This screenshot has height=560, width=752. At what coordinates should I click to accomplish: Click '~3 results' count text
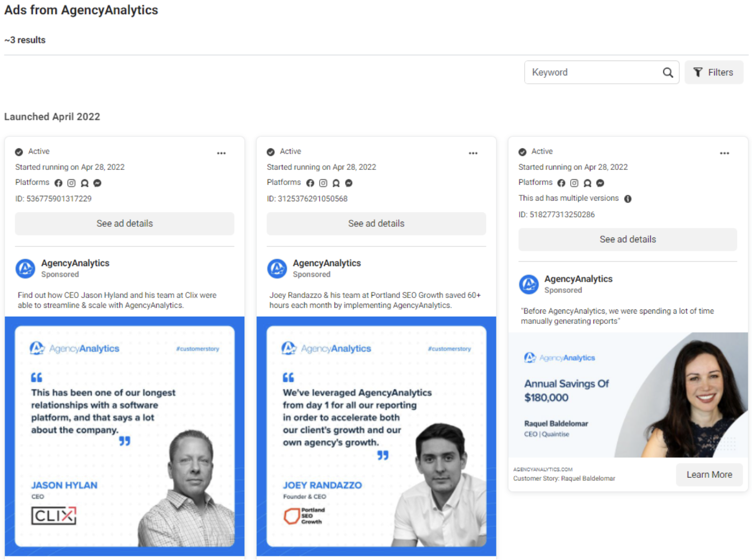click(x=25, y=40)
